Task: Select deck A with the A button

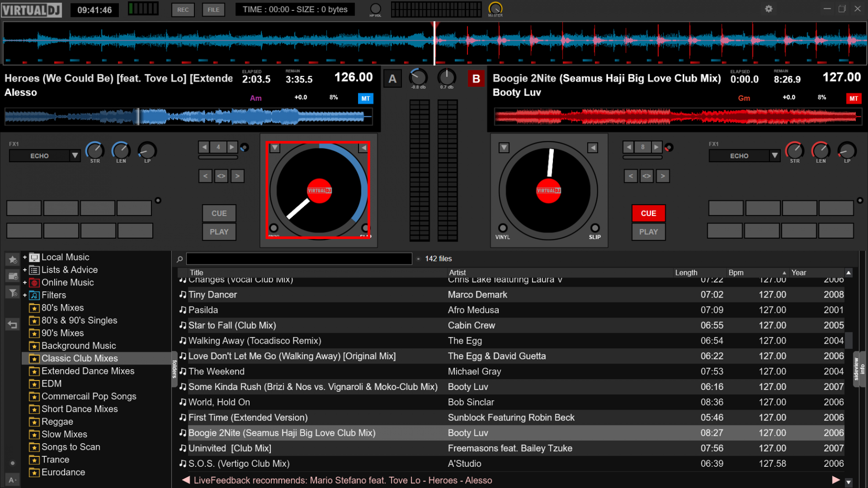Action: click(x=392, y=79)
